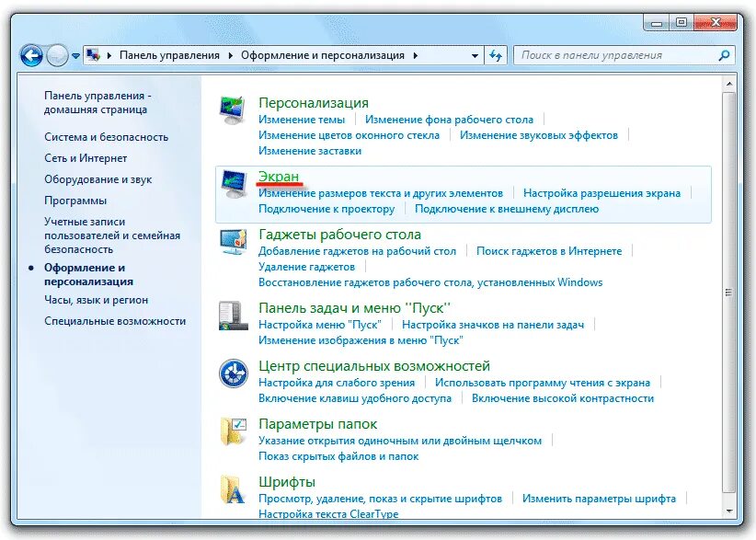The height and width of the screenshot is (540, 756).
Task: Click Изменение размеров текста и других элементов
Action: tap(381, 193)
